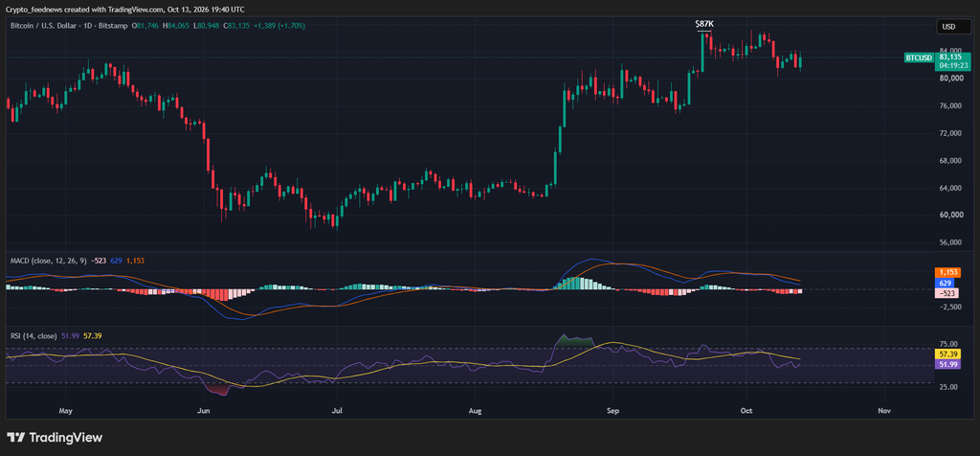Image resolution: width=980 pixels, height=456 pixels.
Task: Click the pink -523 histogram axis label
Action: point(947,293)
